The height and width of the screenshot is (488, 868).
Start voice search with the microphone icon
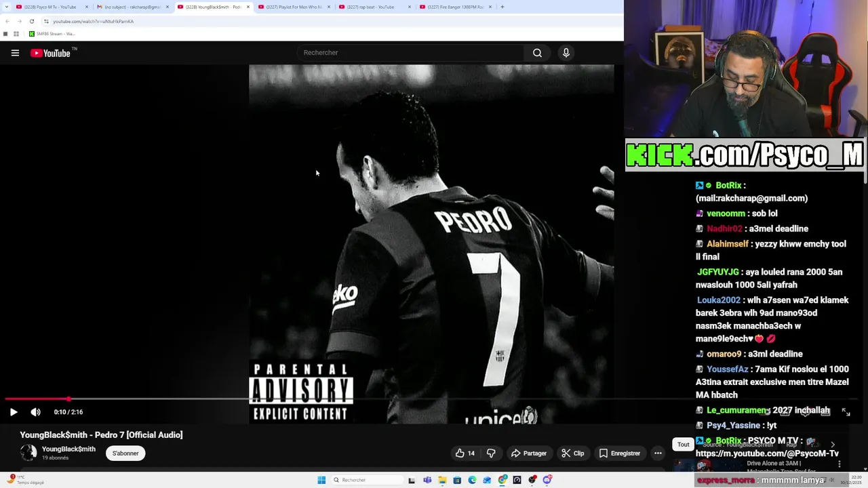coord(566,53)
